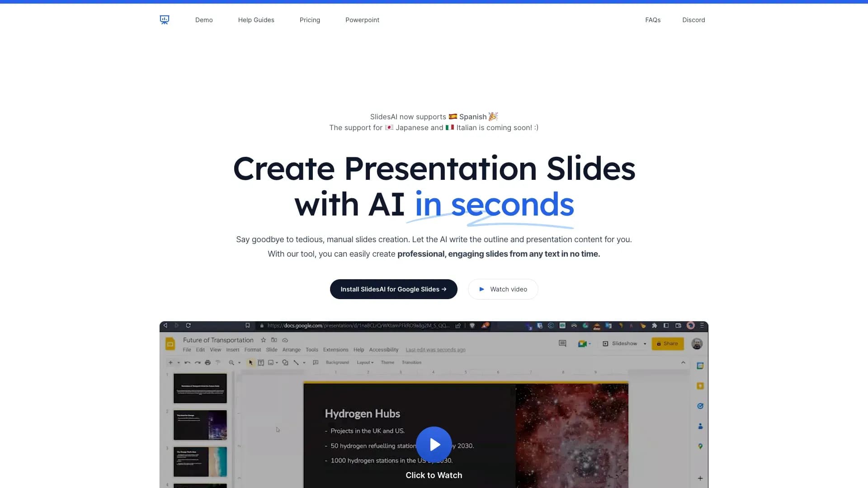Viewport: 868px width, 488px height.
Task: Select slide 3 thumbnail in the filmstrip
Action: (x=200, y=462)
